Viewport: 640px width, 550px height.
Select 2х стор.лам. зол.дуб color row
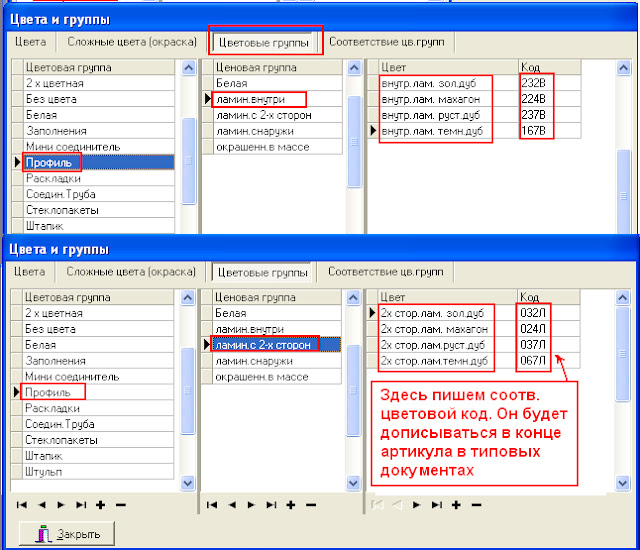point(447,313)
